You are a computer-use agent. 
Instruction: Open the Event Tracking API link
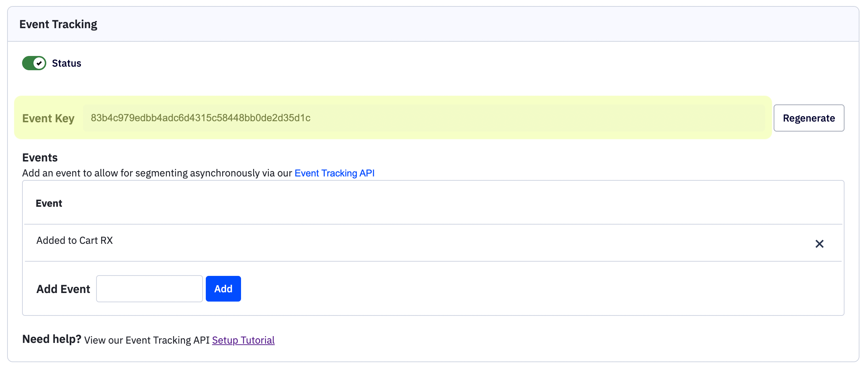click(334, 173)
